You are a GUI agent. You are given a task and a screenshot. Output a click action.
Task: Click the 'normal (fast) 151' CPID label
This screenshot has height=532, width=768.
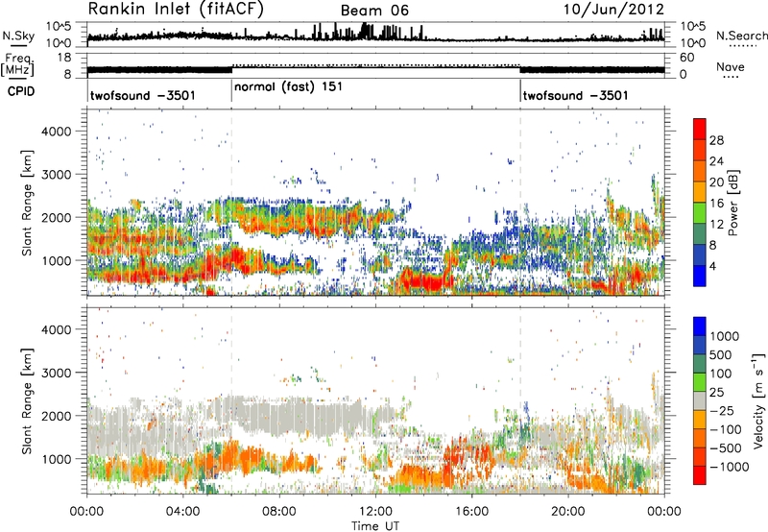289,86
